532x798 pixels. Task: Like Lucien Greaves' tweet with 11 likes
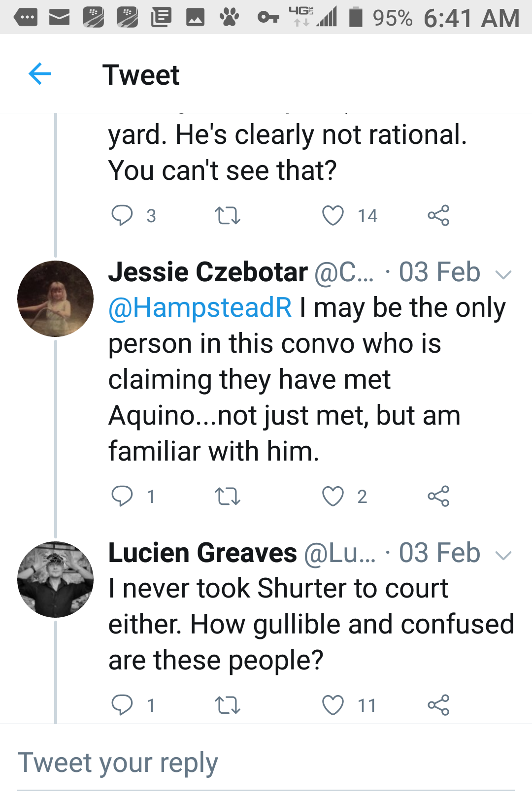click(332, 705)
